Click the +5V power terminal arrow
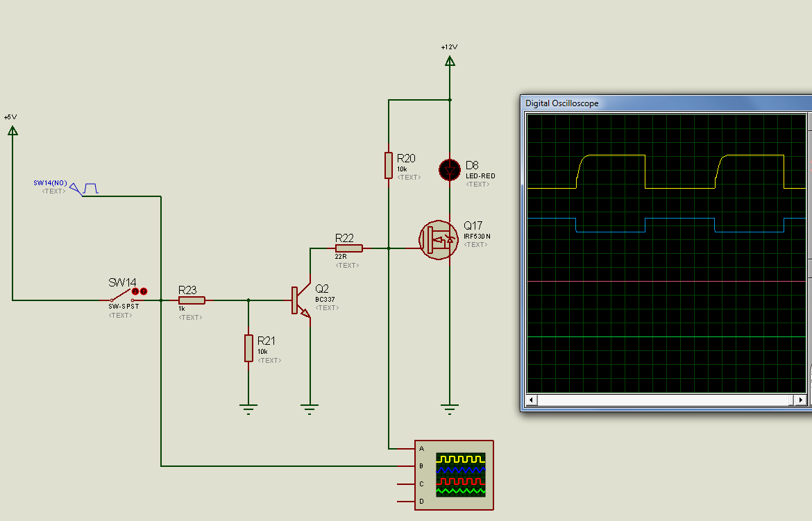The image size is (812, 521). tap(12, 130)
